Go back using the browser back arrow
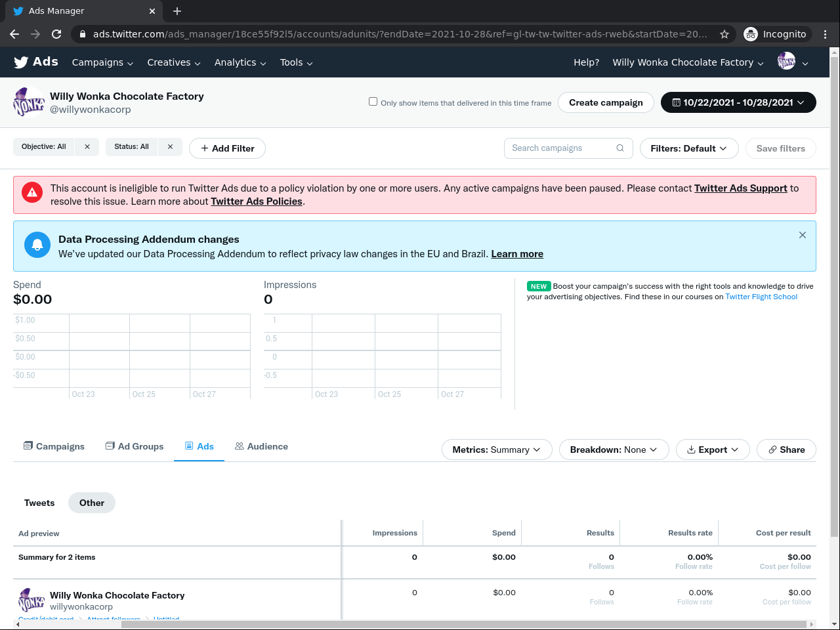The height and width of the screenshot is (630, 840). (14, 34)
